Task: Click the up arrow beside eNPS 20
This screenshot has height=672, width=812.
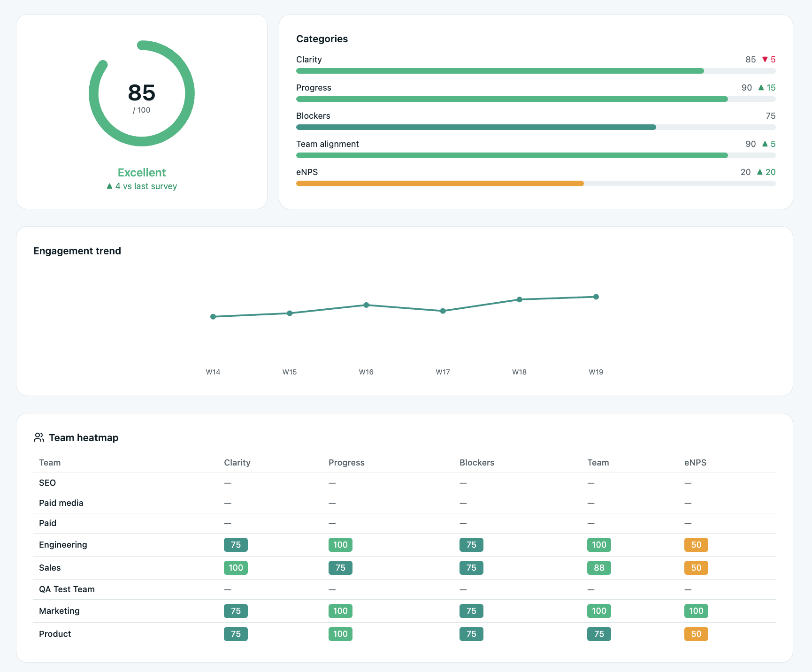Action: (760, 172)
